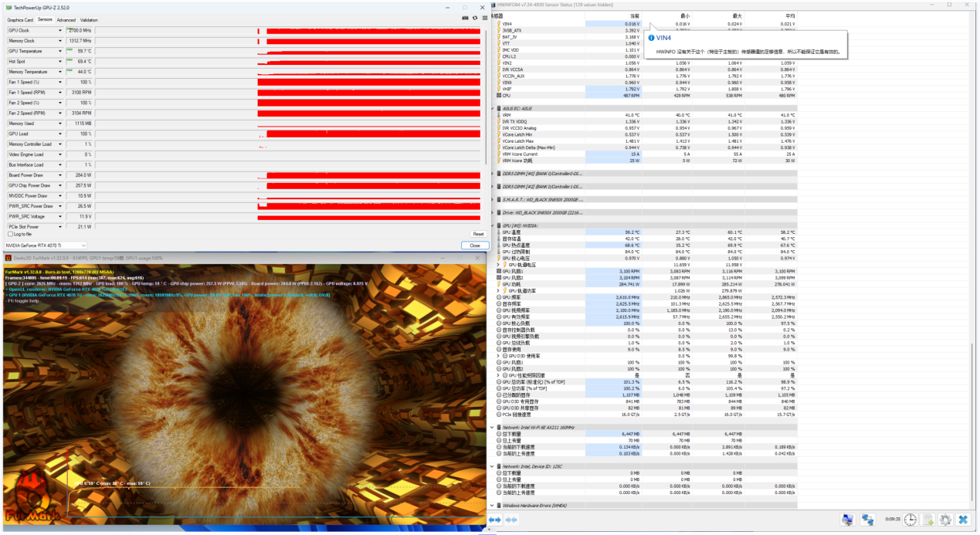The height and width of the screenshot is (535, 980).
Task: Open HWiNFO settings gear icon
Action: (945, 520)
